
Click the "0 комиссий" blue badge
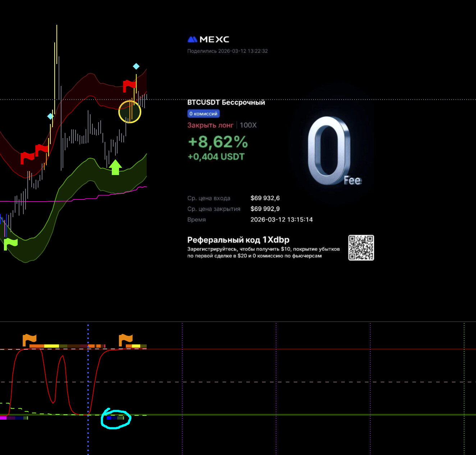pyautogui.click(x=203, y=114)
